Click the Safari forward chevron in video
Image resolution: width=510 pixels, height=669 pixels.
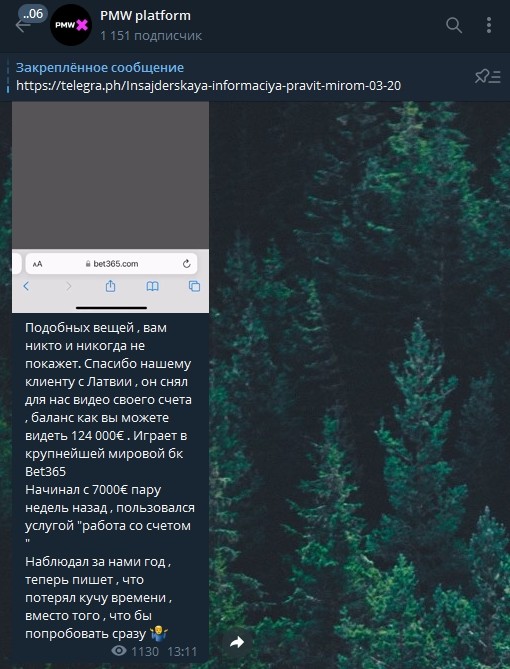tap(69, 286)
